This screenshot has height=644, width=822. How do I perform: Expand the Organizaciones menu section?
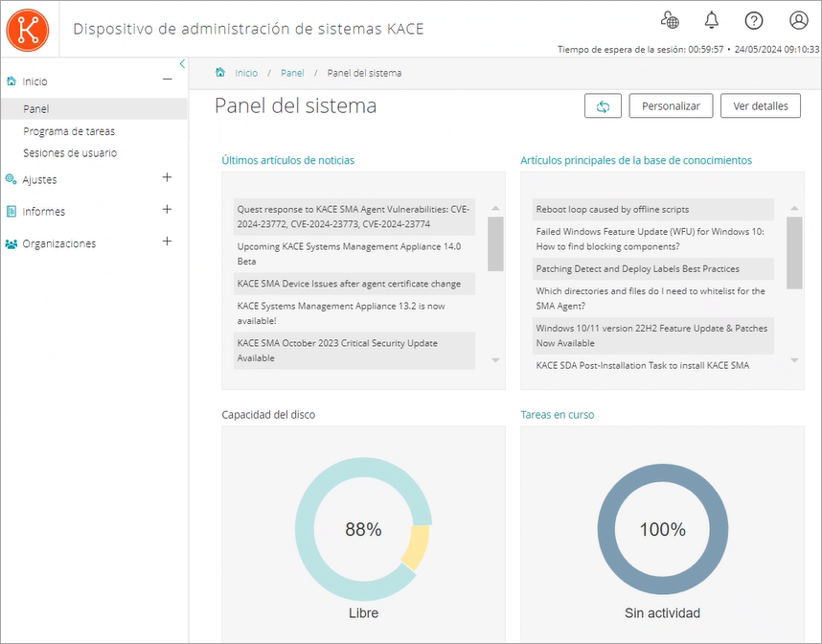click(167, 242)
